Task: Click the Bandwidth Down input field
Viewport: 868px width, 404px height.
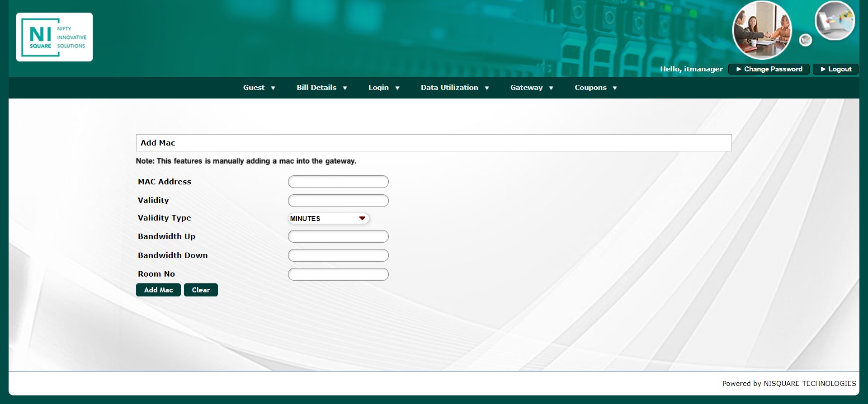Action: pyautogui.click(x=338, y=255)
